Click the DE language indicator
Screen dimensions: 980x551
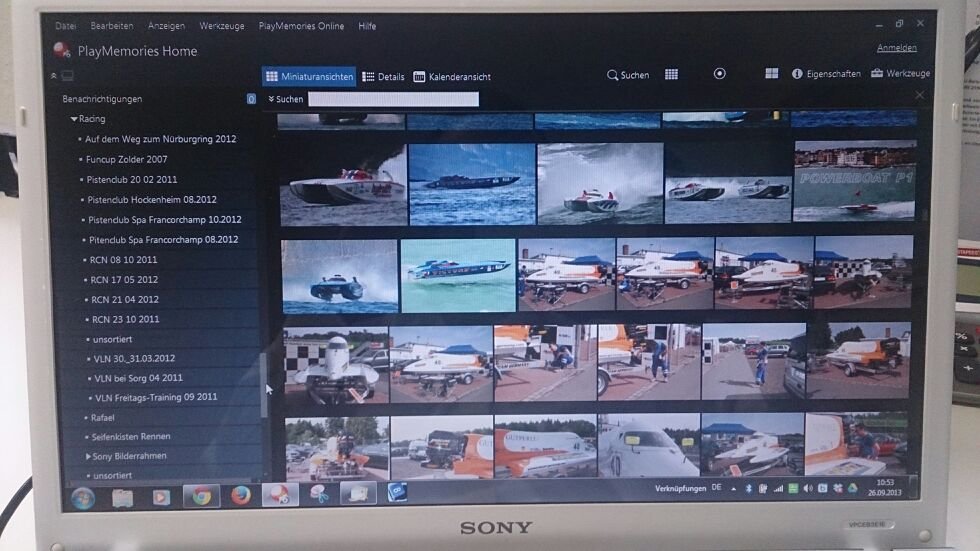tap(716, 488)
